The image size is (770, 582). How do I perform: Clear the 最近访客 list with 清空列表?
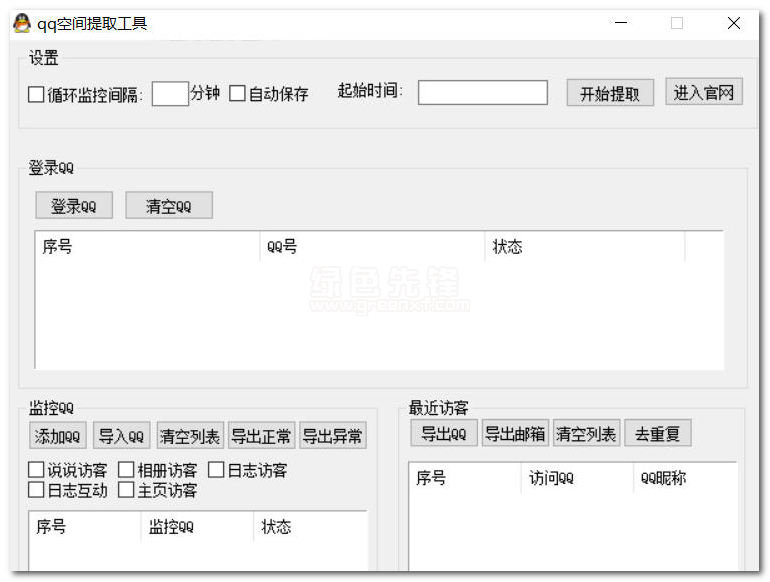(586, 433)
